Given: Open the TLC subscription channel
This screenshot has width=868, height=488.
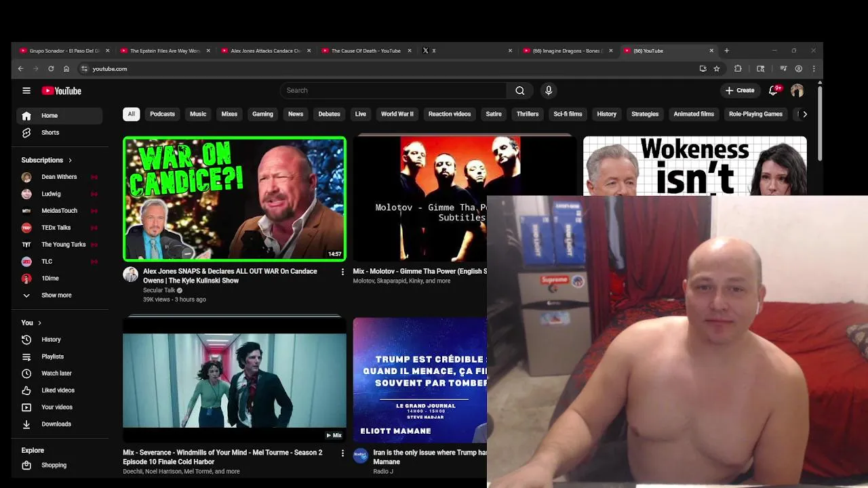Looking at the screenshot, I should pos(60,262).
